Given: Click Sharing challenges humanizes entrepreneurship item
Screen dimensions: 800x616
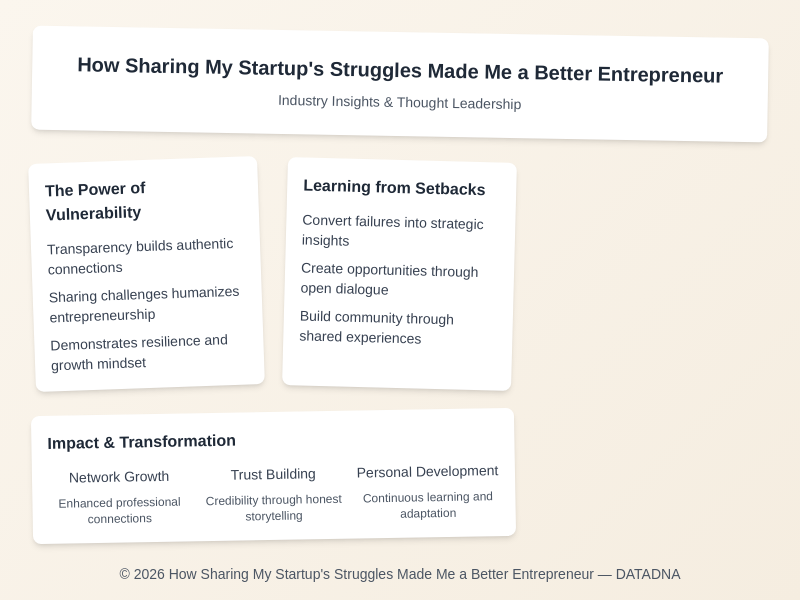Looking at the screenshot, I should (144, 303).
